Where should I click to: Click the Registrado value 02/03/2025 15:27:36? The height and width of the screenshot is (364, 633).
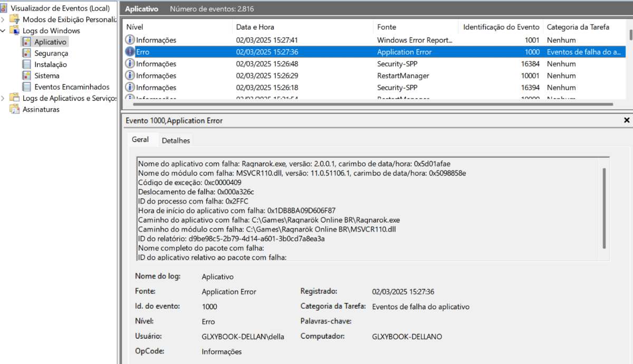403,291
